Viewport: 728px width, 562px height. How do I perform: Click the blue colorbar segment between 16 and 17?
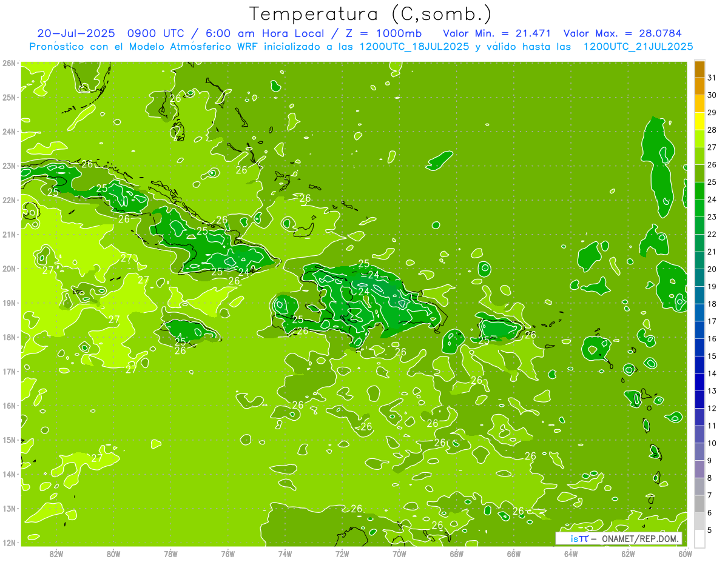[699, 330]
